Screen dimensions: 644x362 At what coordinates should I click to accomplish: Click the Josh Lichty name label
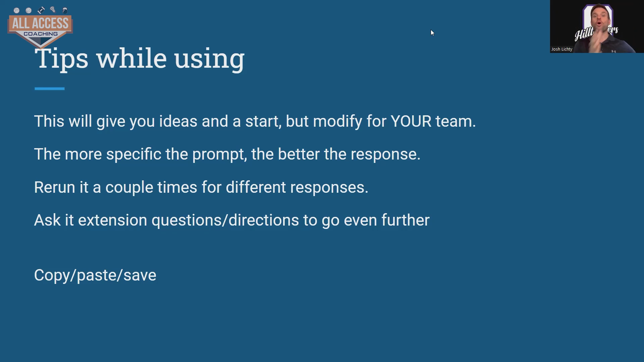[562, 49]
